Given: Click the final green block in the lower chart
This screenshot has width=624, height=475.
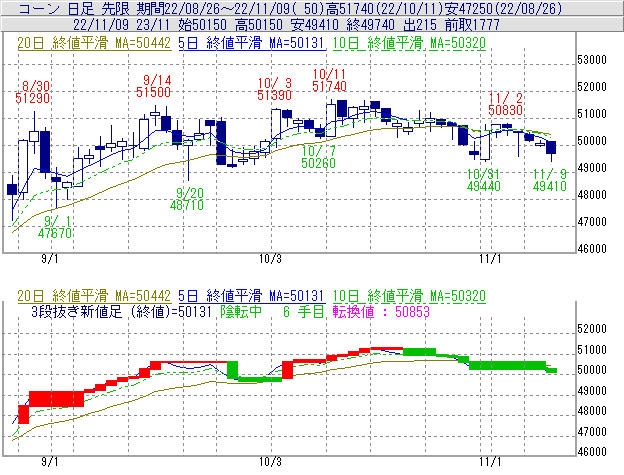Looking at the screenshot, I should pyautogui.click(x=552, y=370).
